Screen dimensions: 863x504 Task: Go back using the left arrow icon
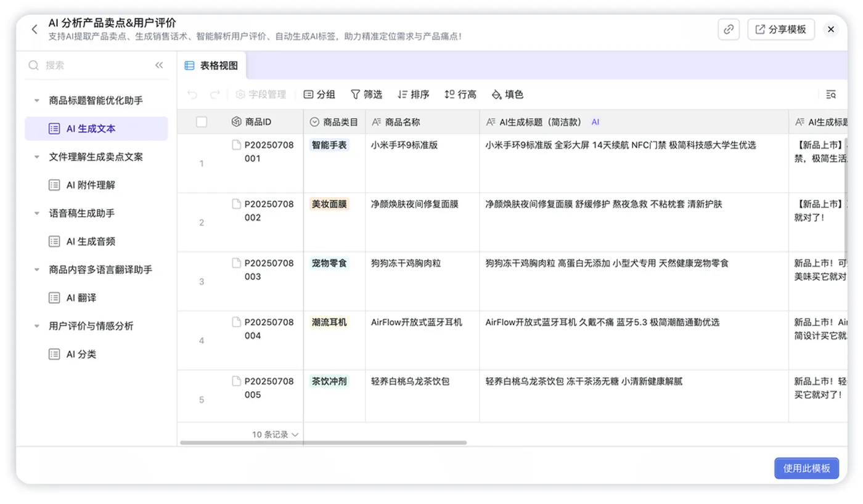click(x=35, y=29)
